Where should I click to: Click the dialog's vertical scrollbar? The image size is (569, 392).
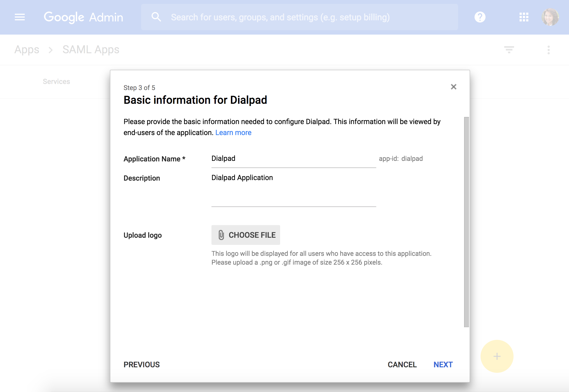tap(466, 222)
